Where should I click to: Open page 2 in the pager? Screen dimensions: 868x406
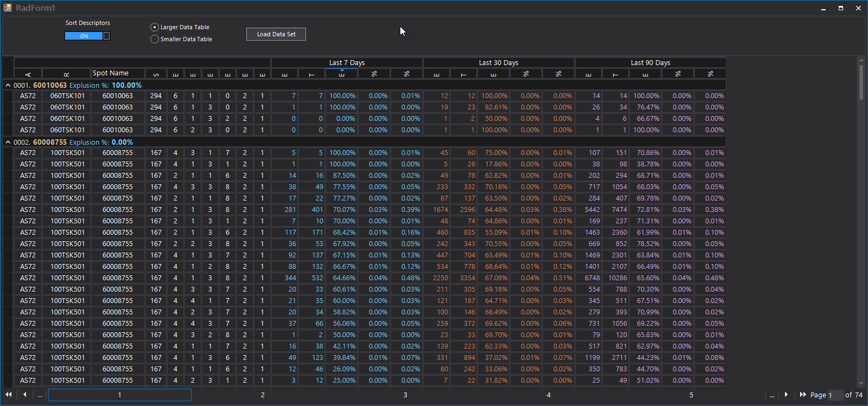pos(263,395)
